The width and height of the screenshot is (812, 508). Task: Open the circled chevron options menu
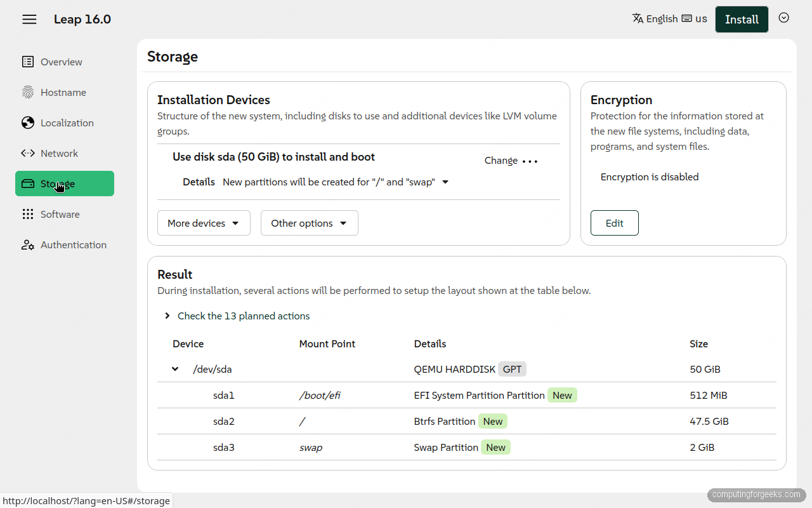point(784,18)
